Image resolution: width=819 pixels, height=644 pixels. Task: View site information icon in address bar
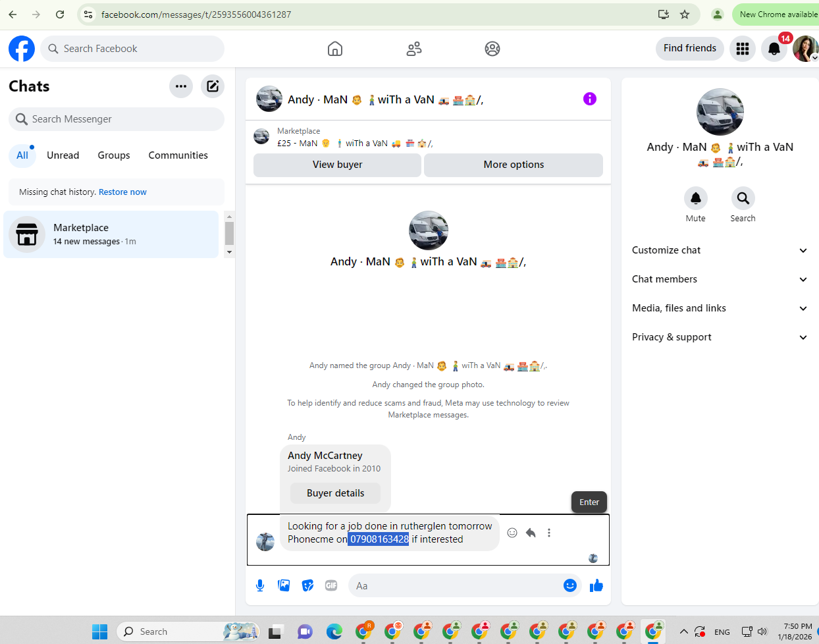88,14
